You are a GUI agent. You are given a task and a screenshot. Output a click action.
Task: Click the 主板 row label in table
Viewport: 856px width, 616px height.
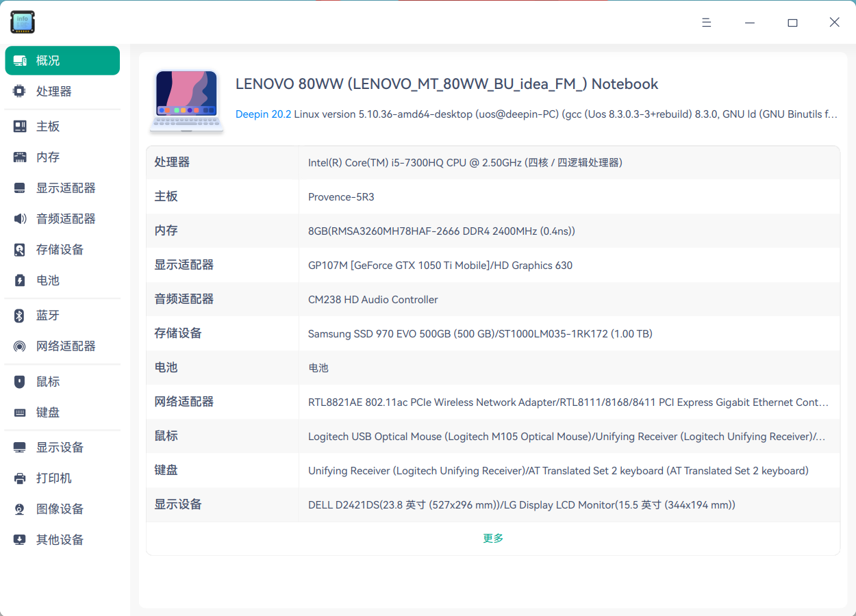click(166, 196)
